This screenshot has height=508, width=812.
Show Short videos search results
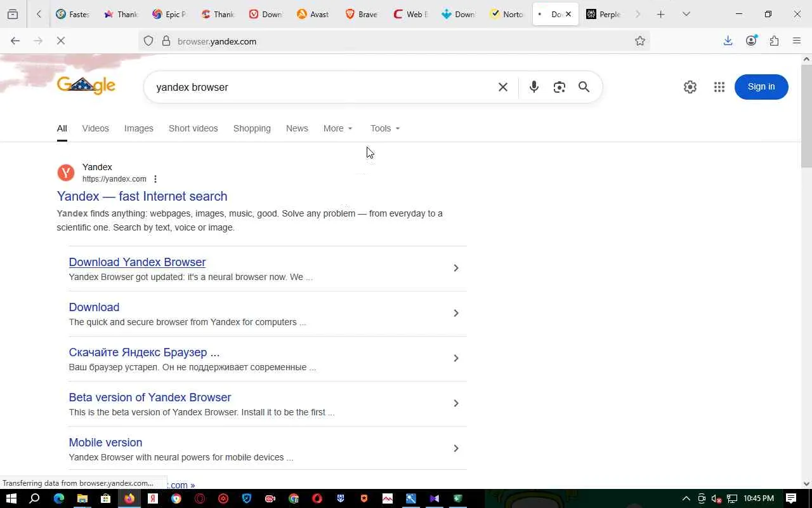(x=193, y=128)
